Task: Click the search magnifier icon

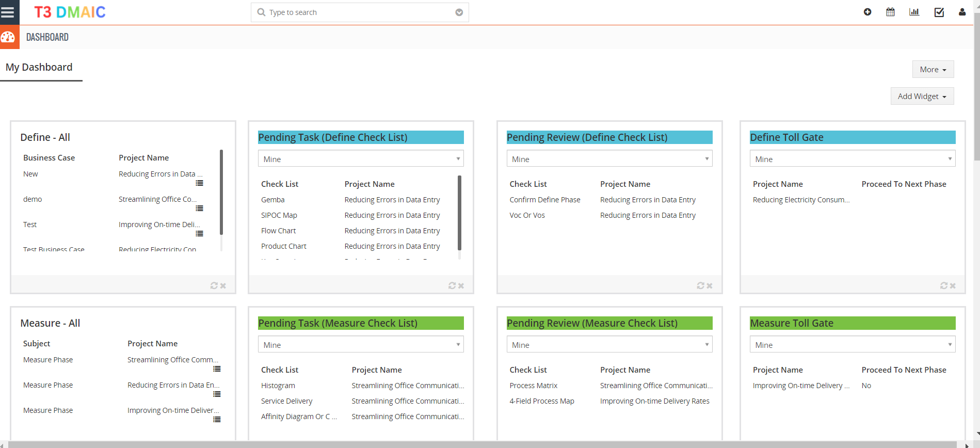Action: pos(261,12)
